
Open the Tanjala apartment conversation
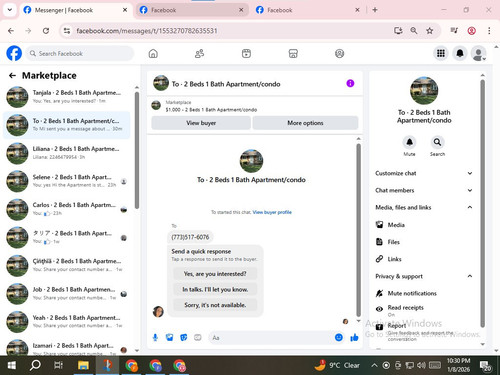coord(67,97)
